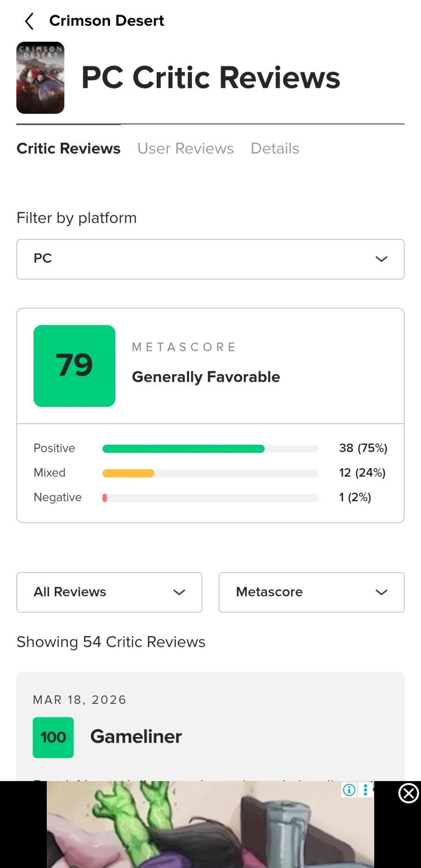The image size is (421, 868).
Task: Open the All Reviews filter dropdown
Action: coord(109,592)
